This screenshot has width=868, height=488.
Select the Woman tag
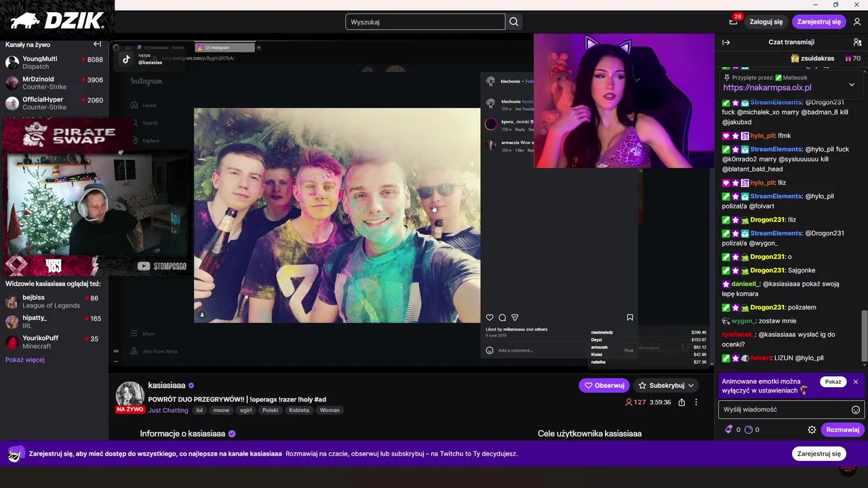[330, 410]
